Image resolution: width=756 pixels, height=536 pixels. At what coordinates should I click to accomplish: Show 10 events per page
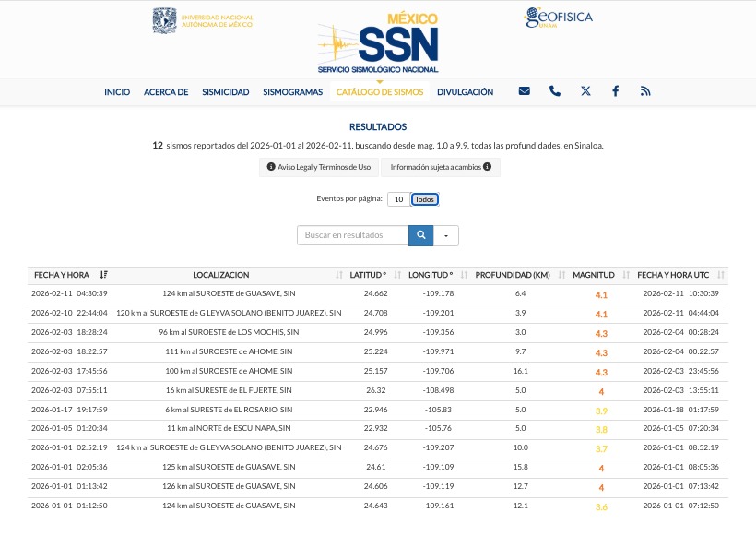(398, 199)
